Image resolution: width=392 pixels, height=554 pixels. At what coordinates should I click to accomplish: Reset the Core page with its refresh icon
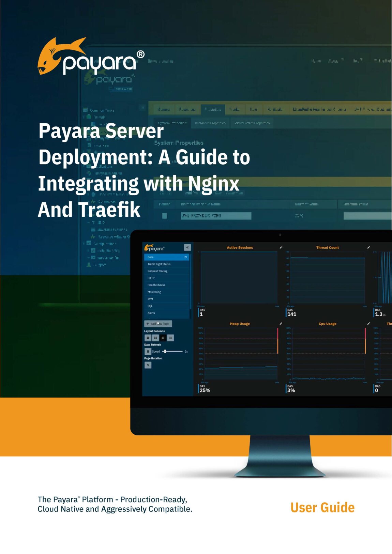pos(186,257)
